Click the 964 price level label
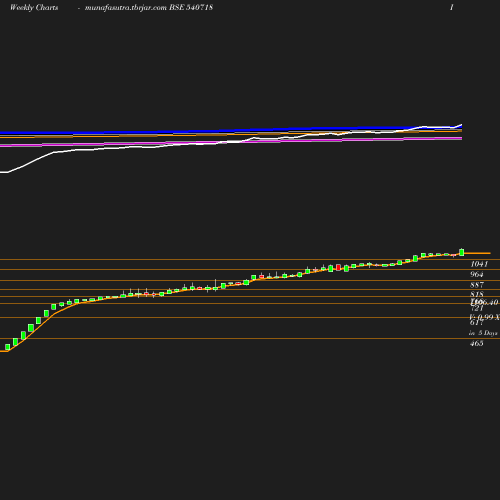 click(477, 274)
